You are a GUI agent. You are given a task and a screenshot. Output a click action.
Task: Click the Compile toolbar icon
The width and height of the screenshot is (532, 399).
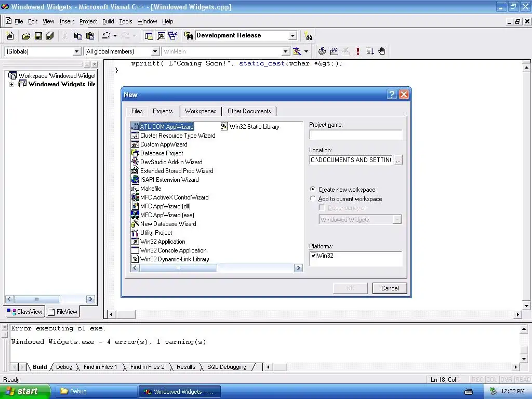pos(322,51)
